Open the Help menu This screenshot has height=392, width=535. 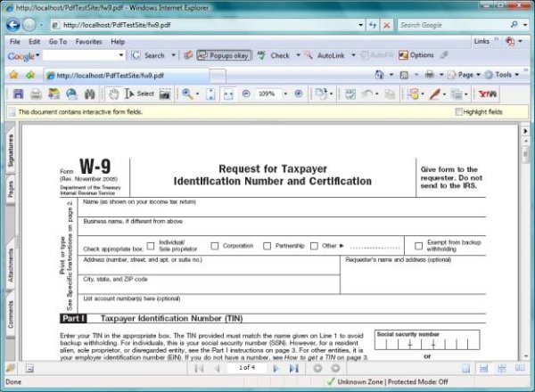tap(118, 42)
